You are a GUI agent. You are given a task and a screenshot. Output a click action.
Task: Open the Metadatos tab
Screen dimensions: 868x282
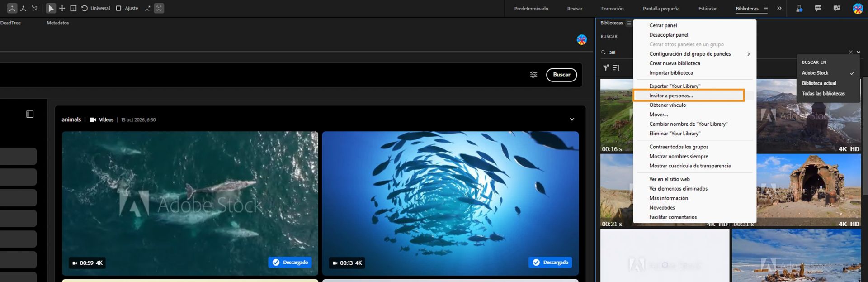58,23
